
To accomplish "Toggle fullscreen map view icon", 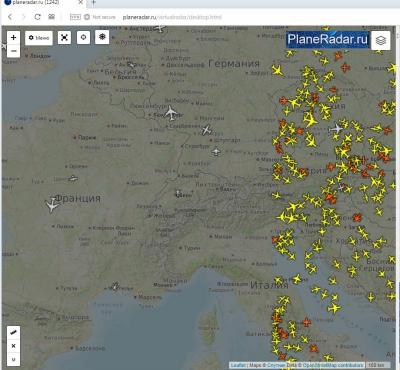I will point(64,38).
